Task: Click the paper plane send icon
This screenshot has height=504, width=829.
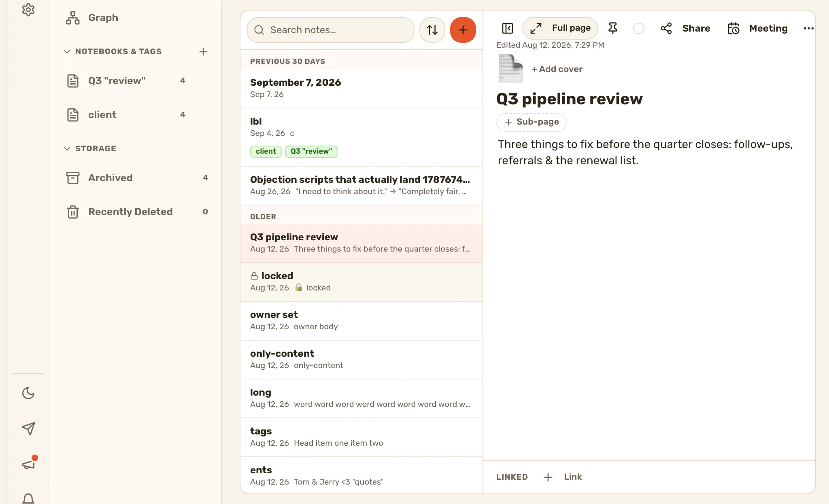Action: 28,428
